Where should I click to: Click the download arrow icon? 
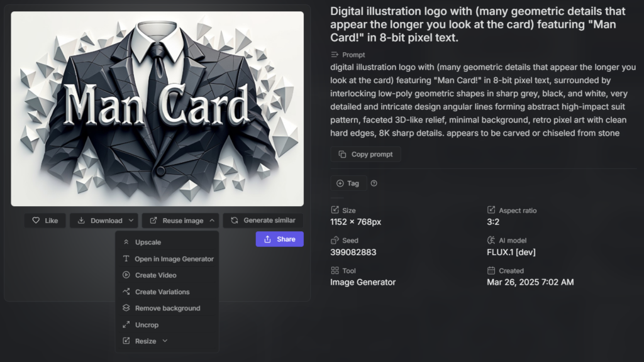[81, 221]
